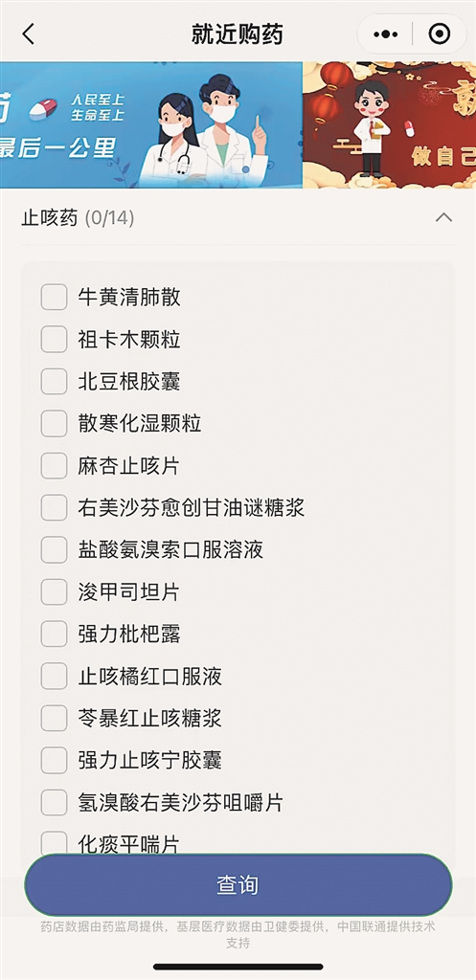Image resolution: width=476 pixels, height=980 pixels.
Task: Tap the back arrow icon
Action: tap(29, 33)
